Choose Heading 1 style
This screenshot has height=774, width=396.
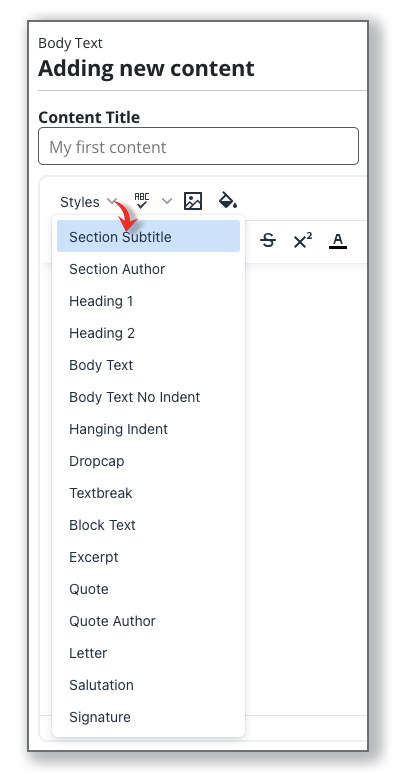coord(148,301)
